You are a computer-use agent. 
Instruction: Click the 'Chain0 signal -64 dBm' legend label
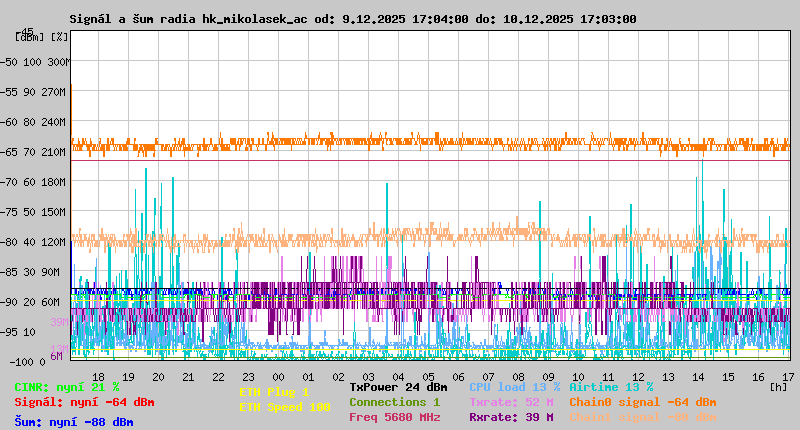coord(643,402)
